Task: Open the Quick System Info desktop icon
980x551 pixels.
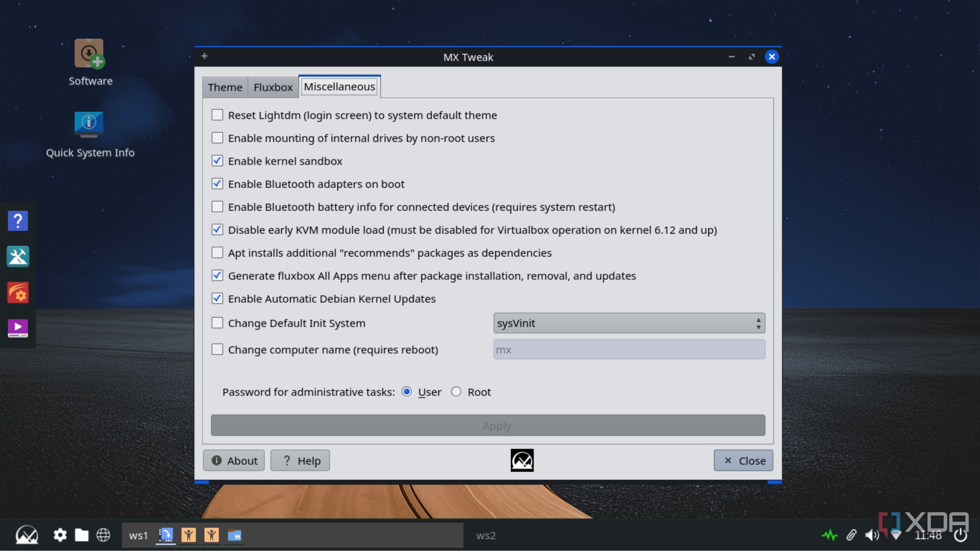Action: (x=89, y=124)
